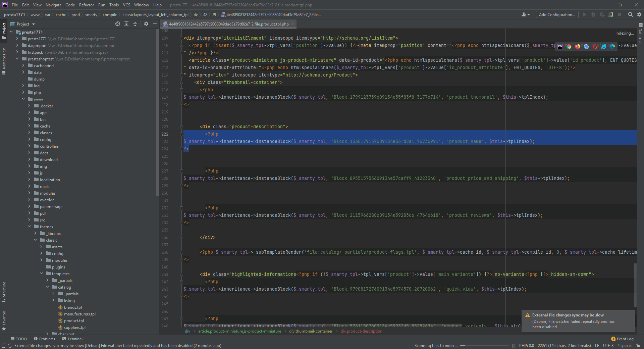The width and height of the screenshot is (644, 349).
Task: Pause the indexing background task
Action: (513, 345)
